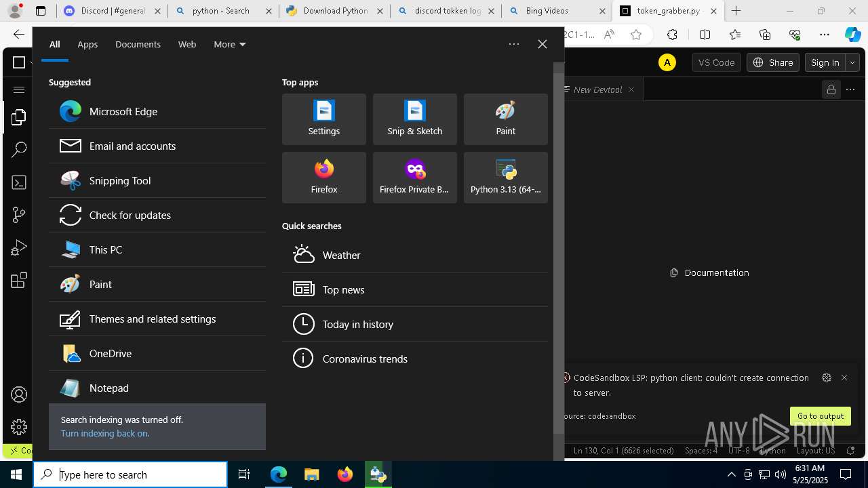Add page to favorites star icon
This screenshot has width=868, height=488.
tap(636, 35)
